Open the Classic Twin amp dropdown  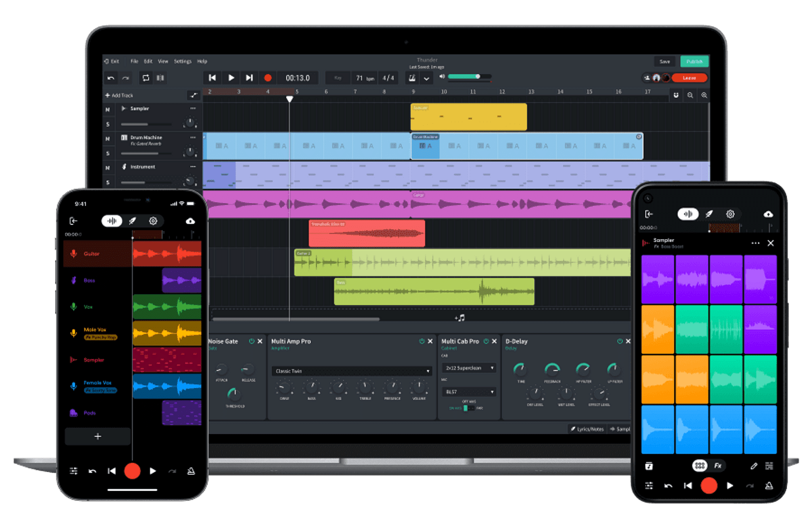[351, 371]
